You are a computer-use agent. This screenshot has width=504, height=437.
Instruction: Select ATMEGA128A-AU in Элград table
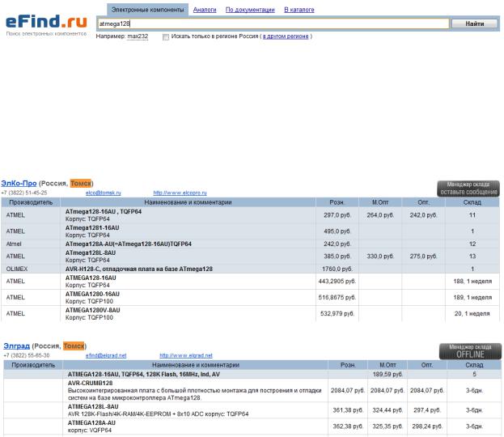pyautogui.click(x=91, y=422)
